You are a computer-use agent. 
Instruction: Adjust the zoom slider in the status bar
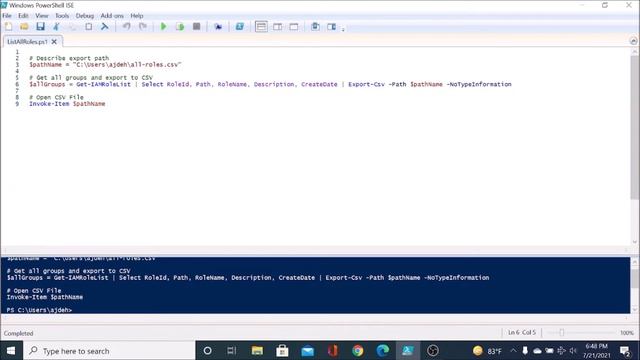pos(562,333)
